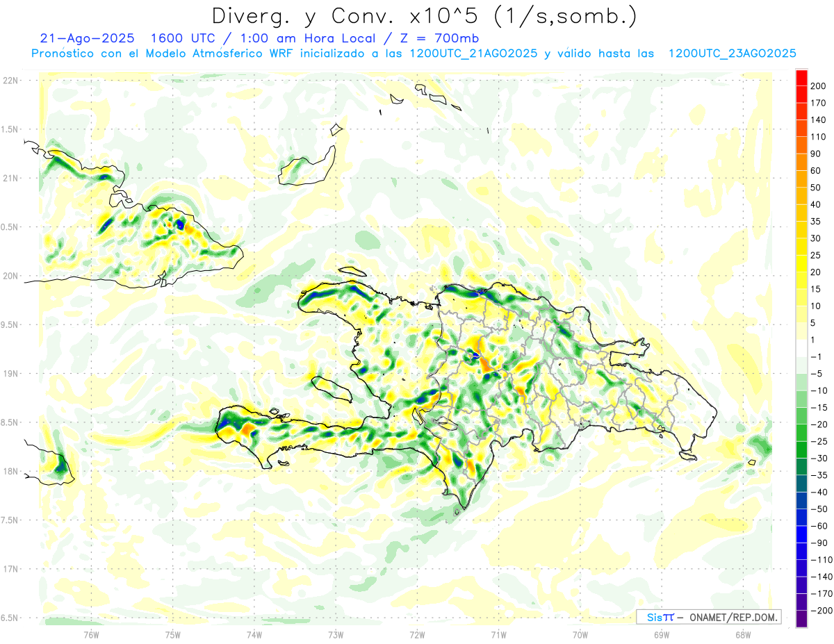The width and height of the screenshot is (834, 644).
Task: Click the '76W' longitude label
Action: click(91, 634)
